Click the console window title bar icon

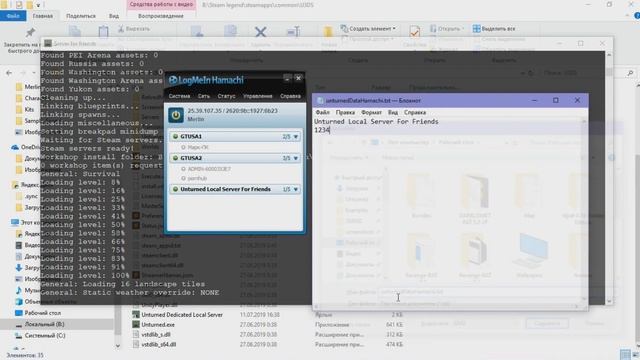(48, 43)
